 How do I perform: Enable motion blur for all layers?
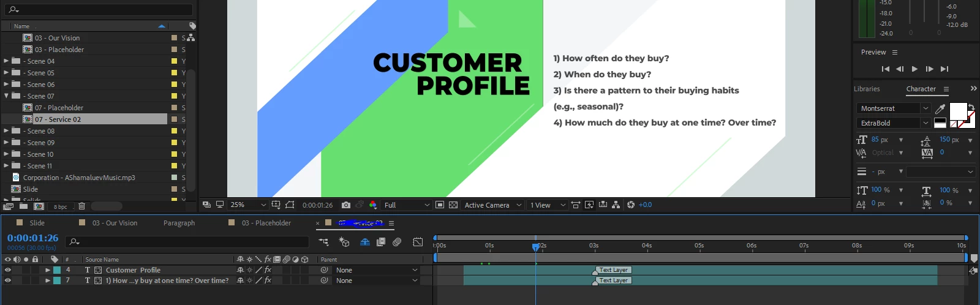(x=397, y=242)
